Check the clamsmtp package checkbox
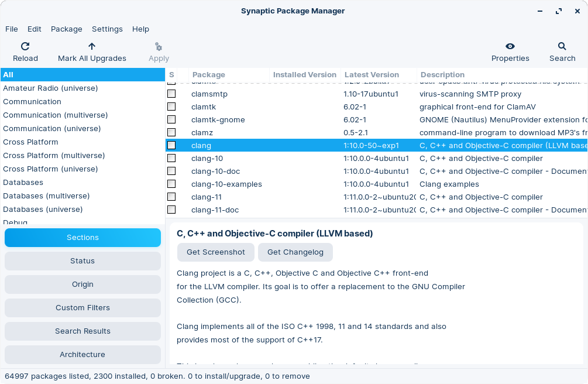This screenshot has height=384, width=588. (171, 94)
